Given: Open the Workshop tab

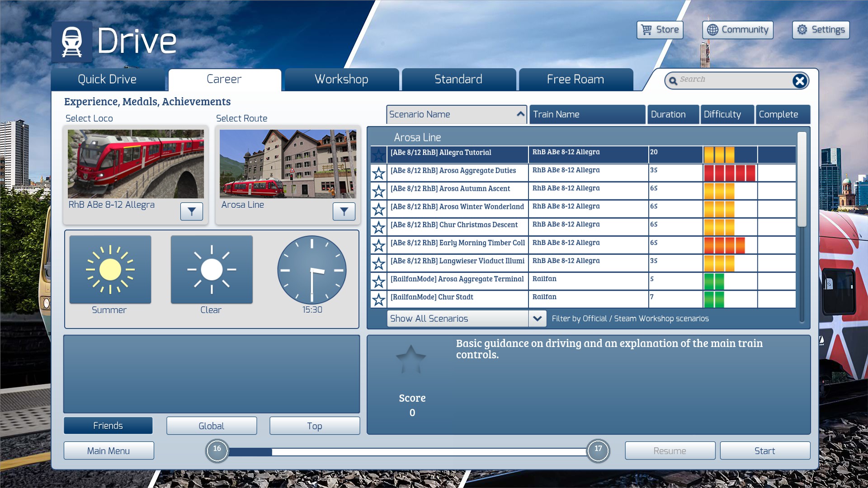Looking at the screenshot, I should 341,80.
